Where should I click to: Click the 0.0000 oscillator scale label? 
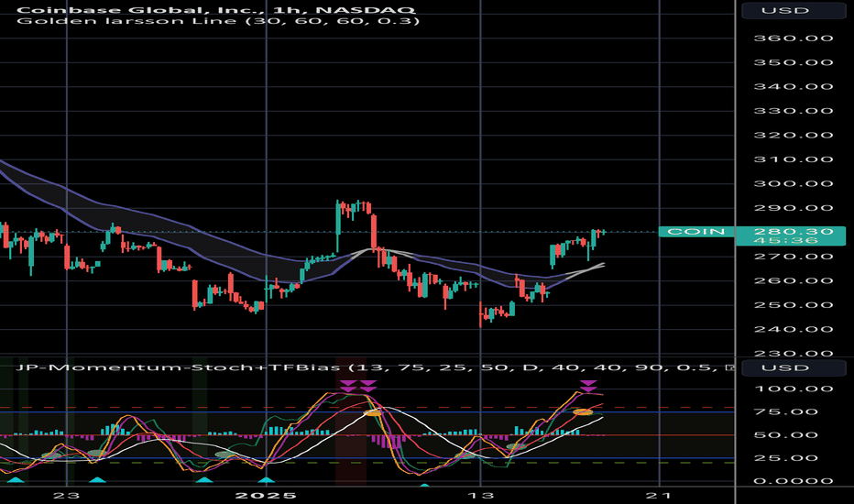[x=793, y=481]
